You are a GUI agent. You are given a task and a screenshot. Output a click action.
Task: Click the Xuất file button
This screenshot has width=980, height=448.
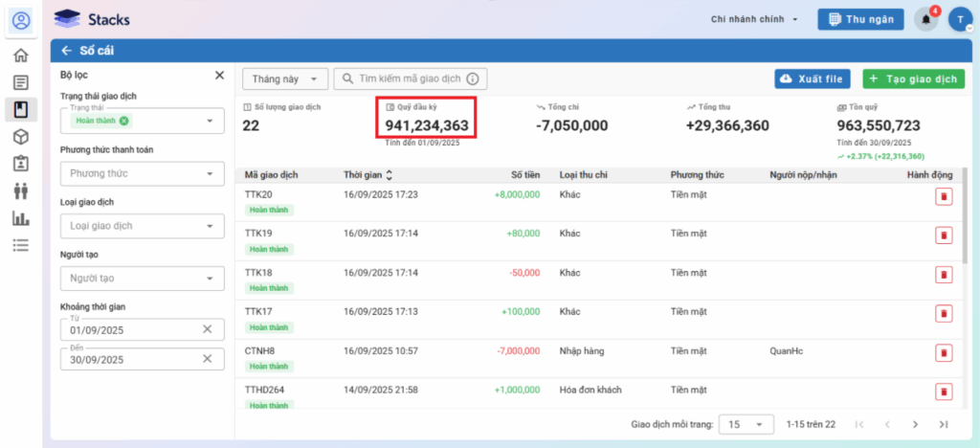click(x=812, y=79)
